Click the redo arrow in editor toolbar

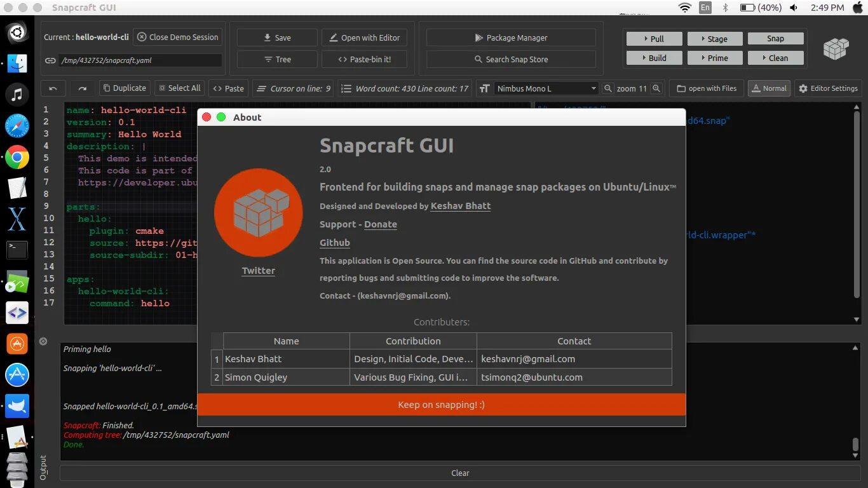82,88
